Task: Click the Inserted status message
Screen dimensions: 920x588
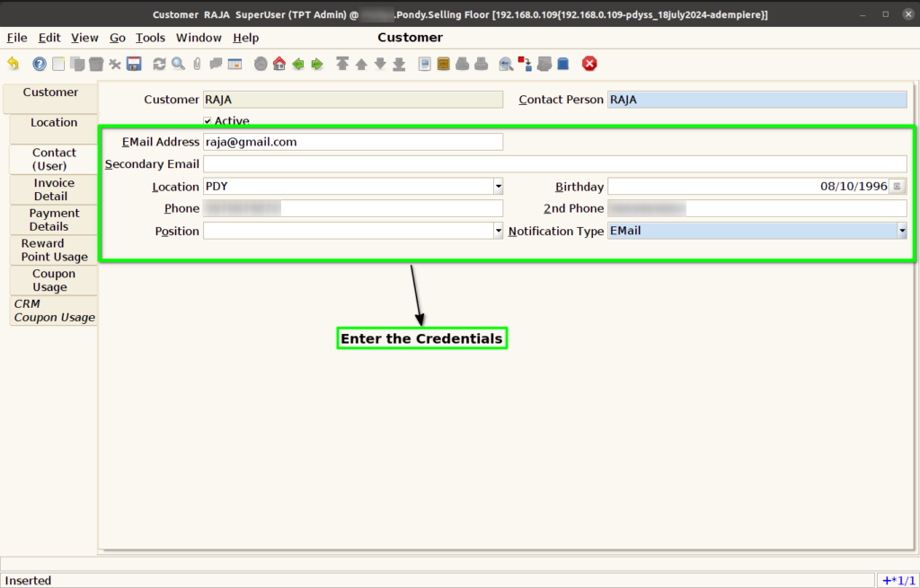Action: pyautogui.click(x=28, y=581)
